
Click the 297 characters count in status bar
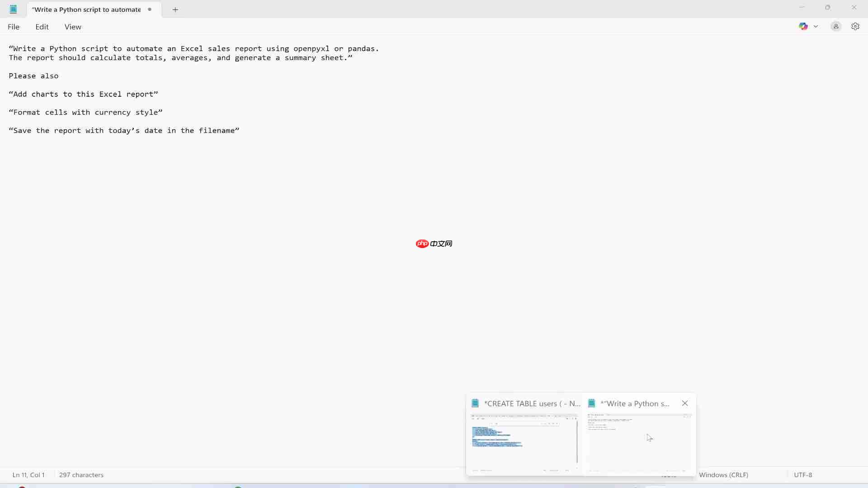81,475
